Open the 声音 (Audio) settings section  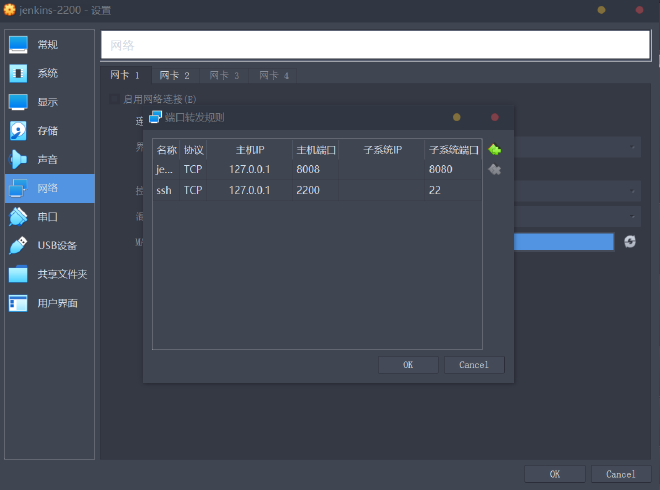48,159
